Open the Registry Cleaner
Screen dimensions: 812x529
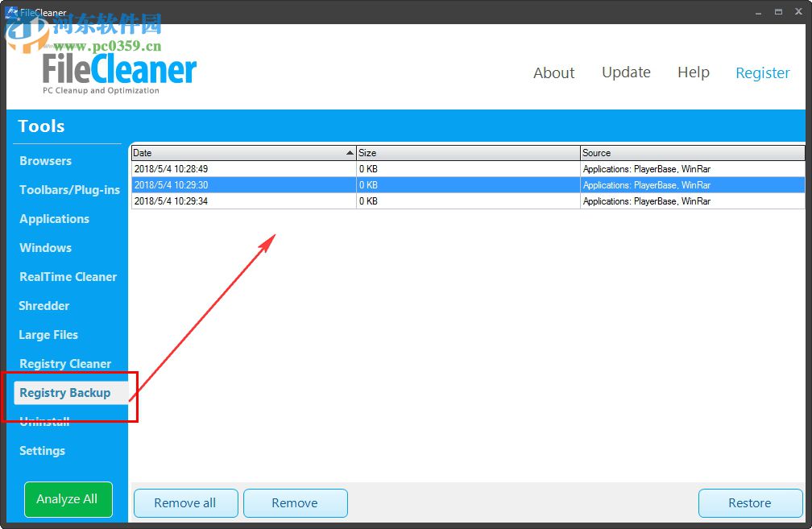pos(64,364)
